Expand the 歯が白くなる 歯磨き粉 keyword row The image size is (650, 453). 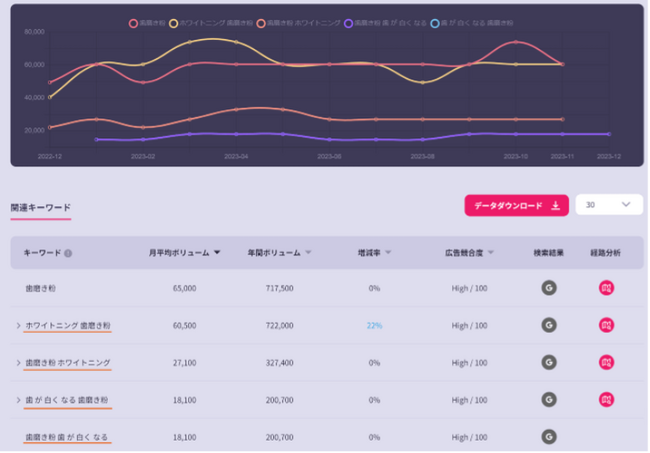pyautogui.click(x=18, y=400)
